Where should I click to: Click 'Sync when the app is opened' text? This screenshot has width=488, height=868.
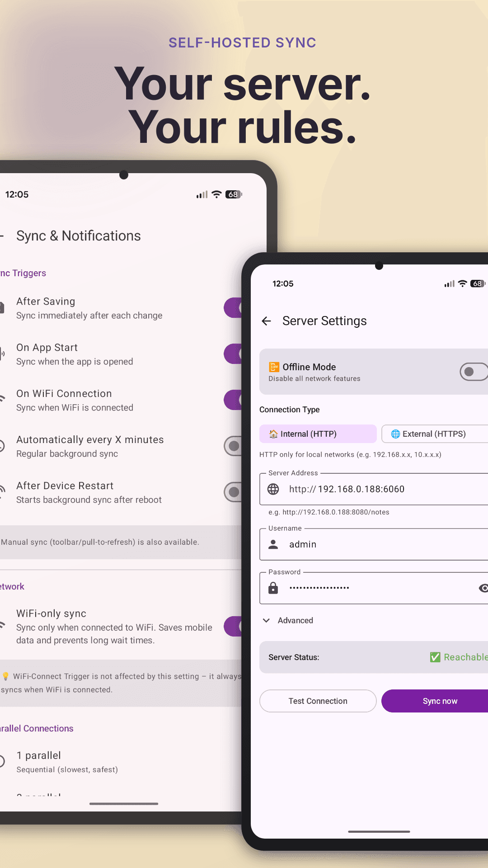[x=75, y=362]
